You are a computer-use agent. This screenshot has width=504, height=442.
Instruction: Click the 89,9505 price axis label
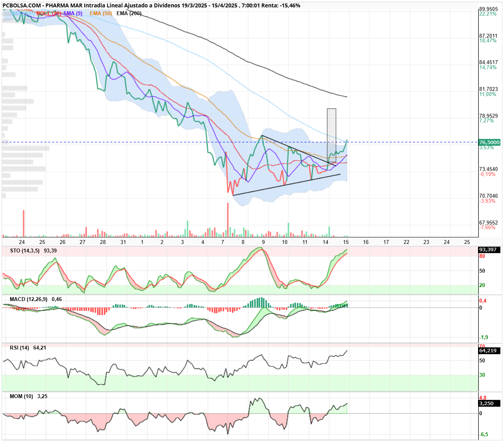[x=488, y=9]
